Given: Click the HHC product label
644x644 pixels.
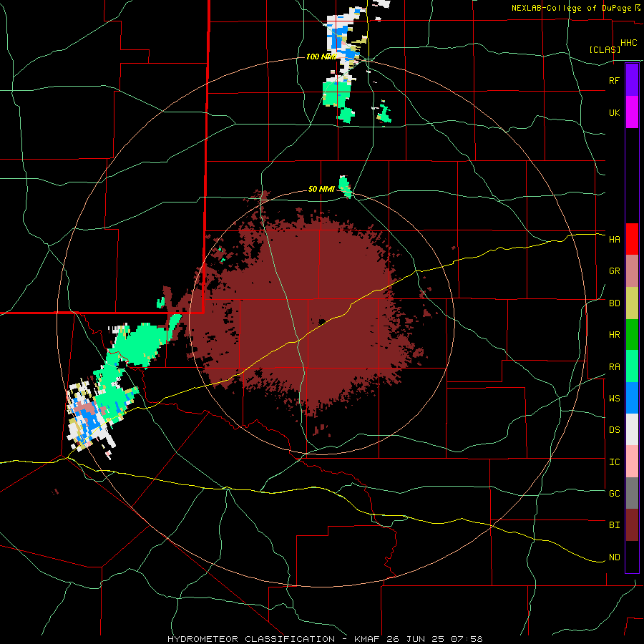Looking at the screenshot, I should coord(628,43).
